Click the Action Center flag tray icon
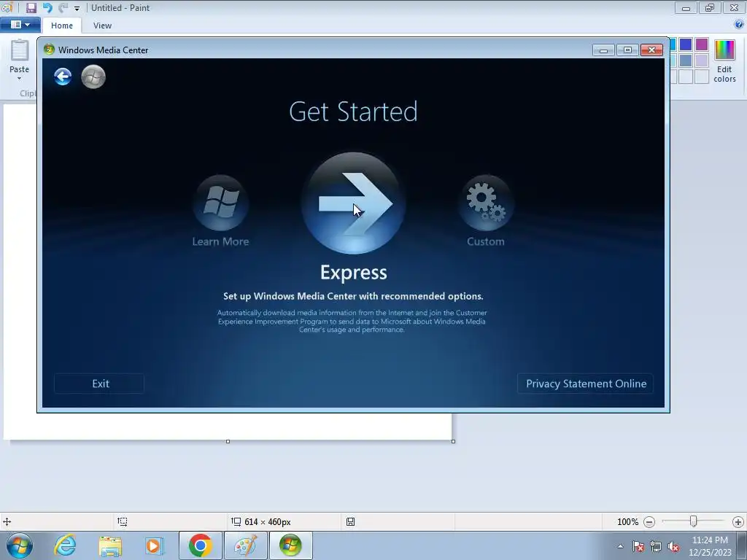747x560 pixels. (638, 546)
